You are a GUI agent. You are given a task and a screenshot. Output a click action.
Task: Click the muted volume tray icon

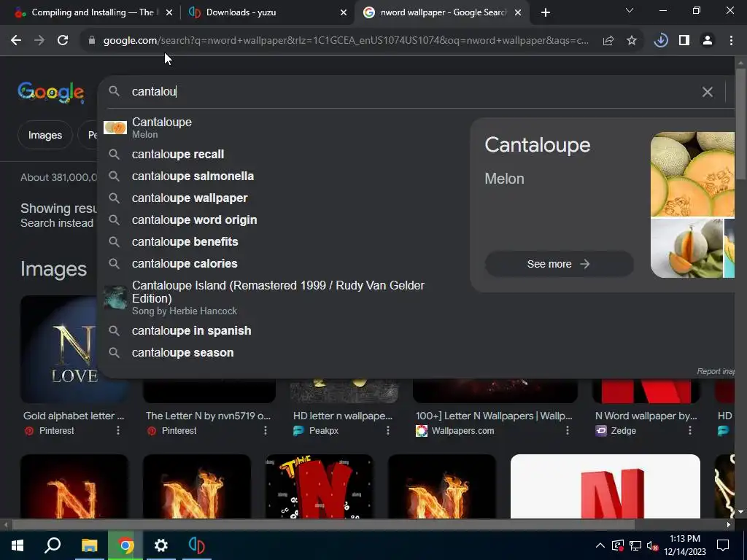[x=652, y=545]
